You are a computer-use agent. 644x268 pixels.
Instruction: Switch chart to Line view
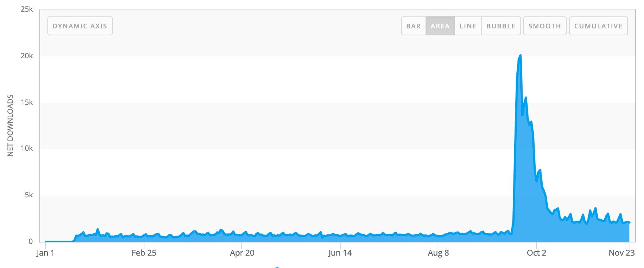(468, 26)
